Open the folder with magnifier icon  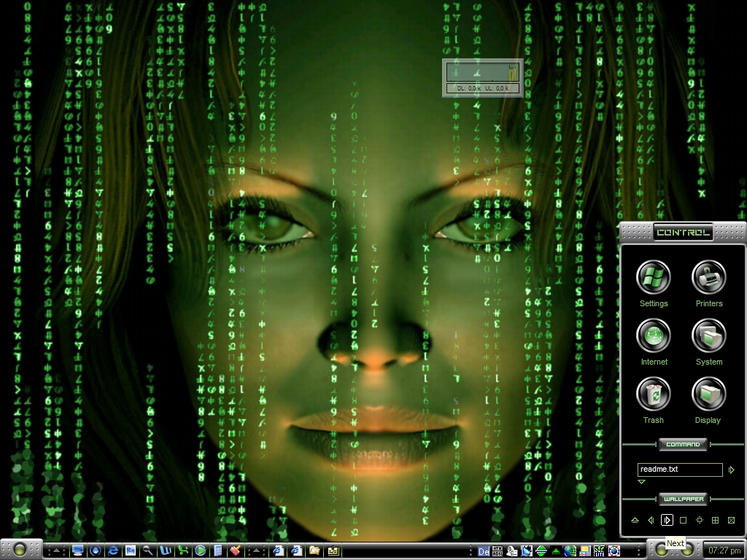314,551
